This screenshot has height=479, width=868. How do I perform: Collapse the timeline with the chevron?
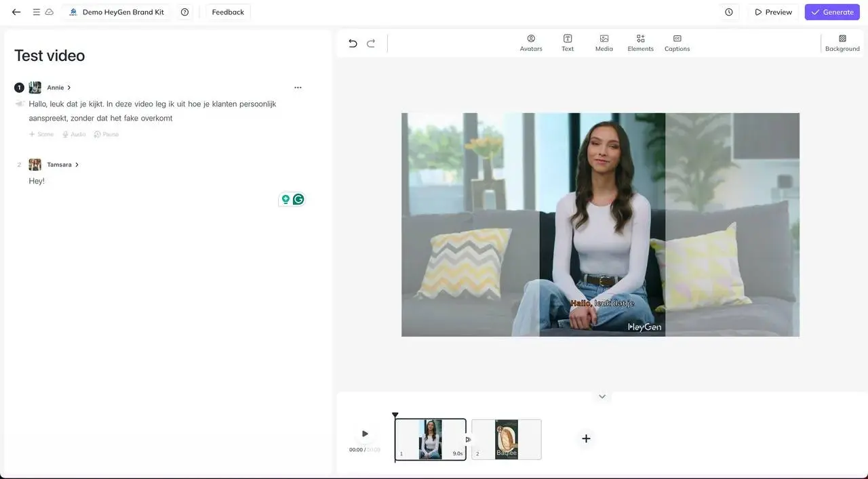click(x=601, y=396)
